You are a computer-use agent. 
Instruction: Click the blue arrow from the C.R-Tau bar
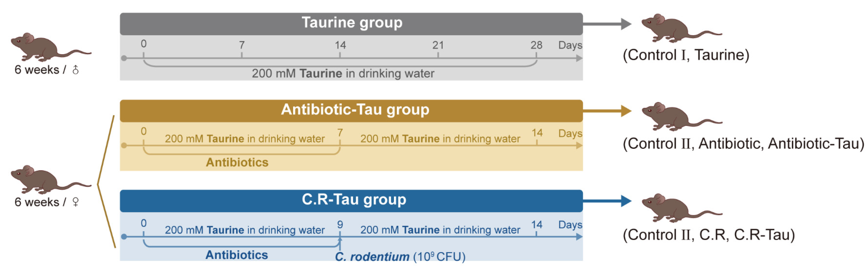[607, 201]
